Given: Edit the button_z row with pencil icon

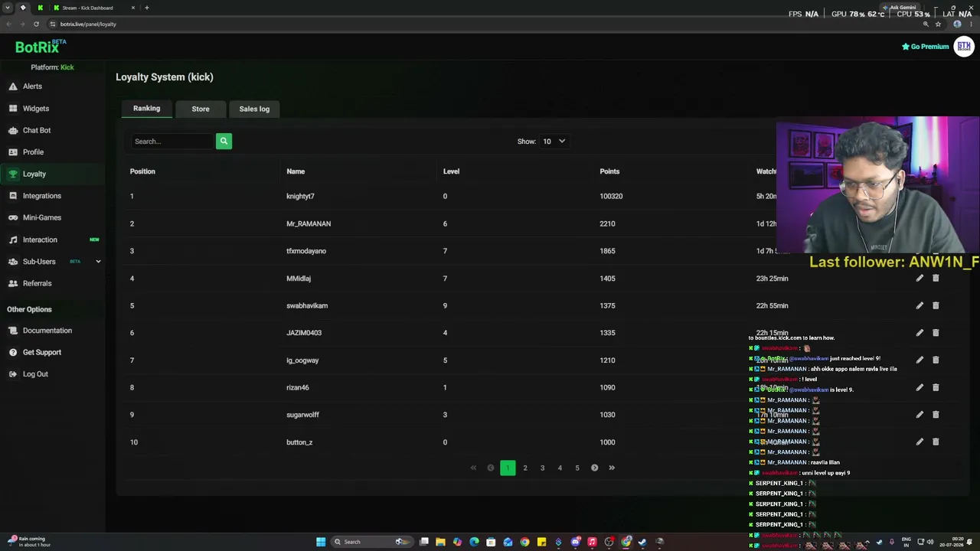Looking at the screenshot, I should 920,442.
